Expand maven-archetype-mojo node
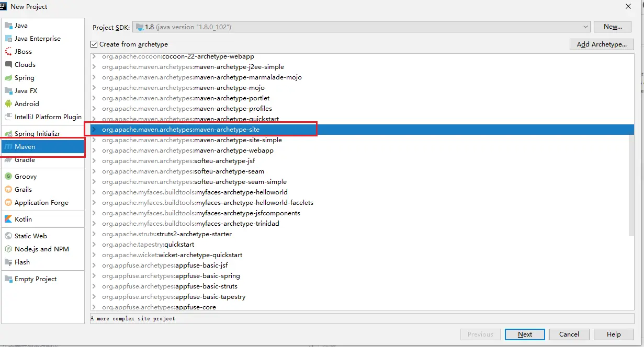This screenshot has width=644, height=347. coord(94,88)
